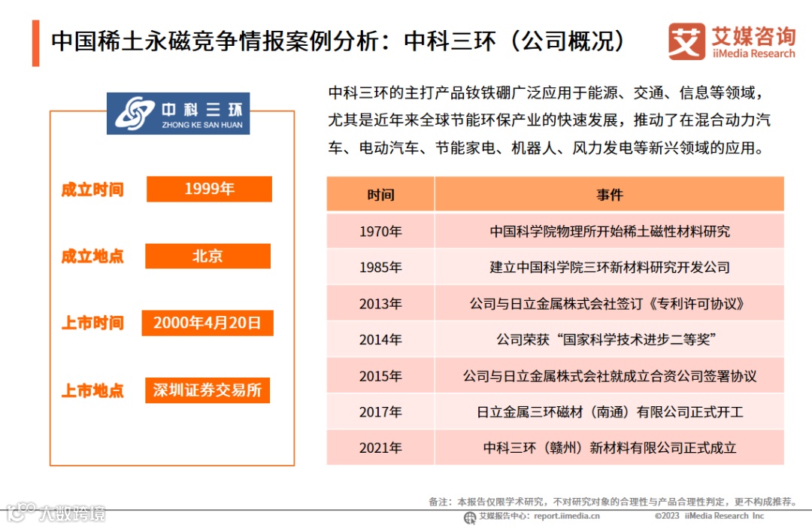
Task: Click the 1999年 founding year box
Action: tap(209, 189)
